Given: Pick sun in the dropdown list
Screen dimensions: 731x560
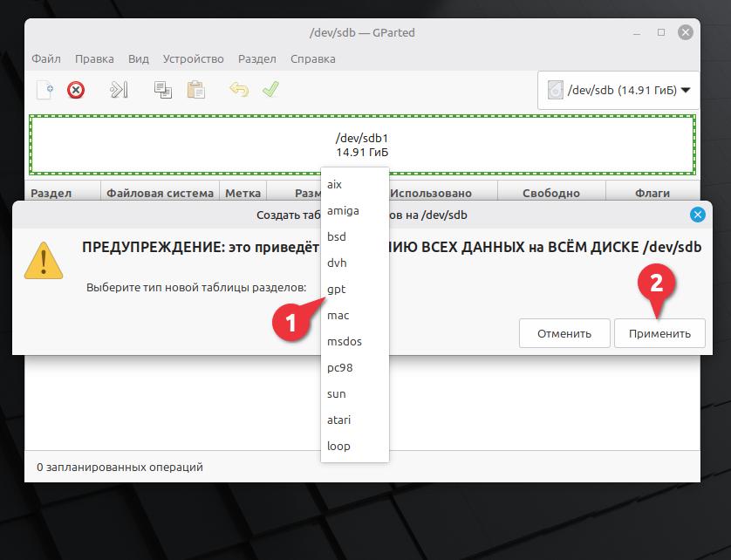Looking at the screenshot, I should pyautogui.click(x=355, y=393).
